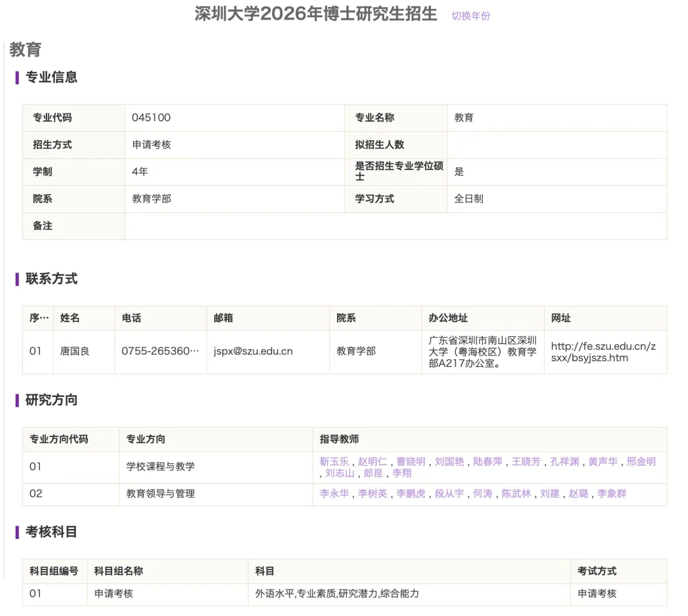Click the 联系方式 section heading
Image resolution: width=688 pixels, height=616 pixels.
point(52,279)
